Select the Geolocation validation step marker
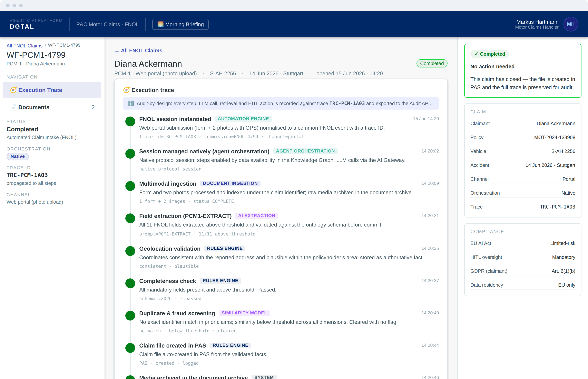This screenshot has height=379, width=588. (x=130, y=251)
